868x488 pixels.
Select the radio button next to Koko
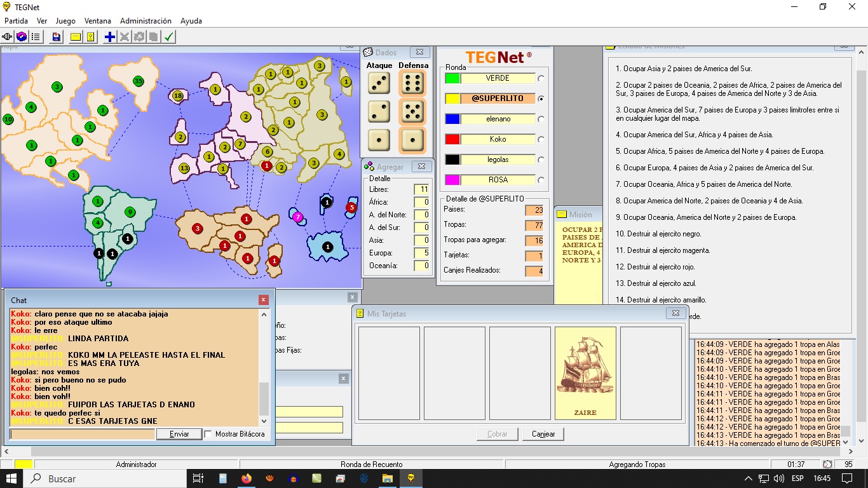[541, 139]
